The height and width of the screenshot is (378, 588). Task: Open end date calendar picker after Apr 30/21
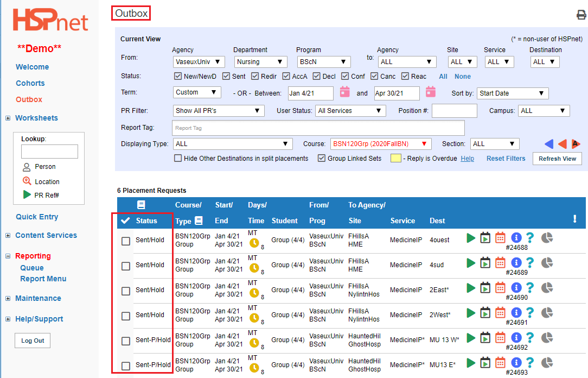click(431, 92)
